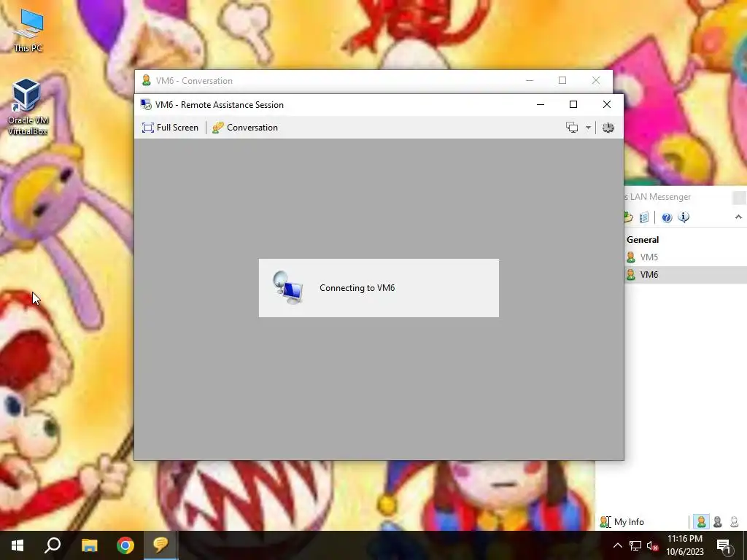The width and height of the screenshot is (747, 560).
Task: Click the LAN Messenger taskbar icon
Action: click(x=160, y=545)
